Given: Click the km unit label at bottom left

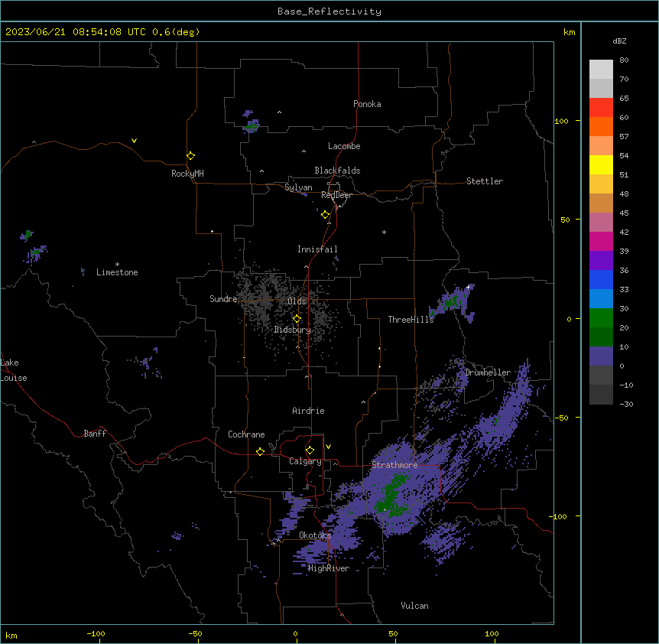Looking at the screenshot, I should click(11, 635).
